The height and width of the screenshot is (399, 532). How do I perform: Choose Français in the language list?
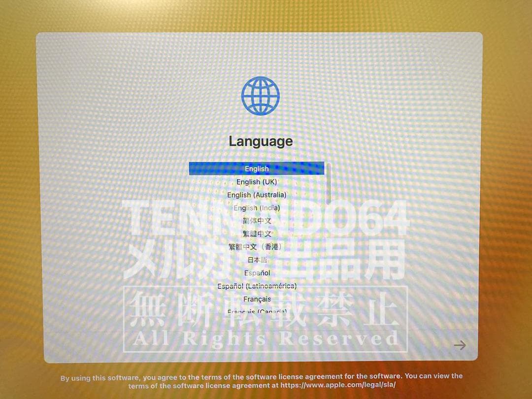(x=257, y=299)
